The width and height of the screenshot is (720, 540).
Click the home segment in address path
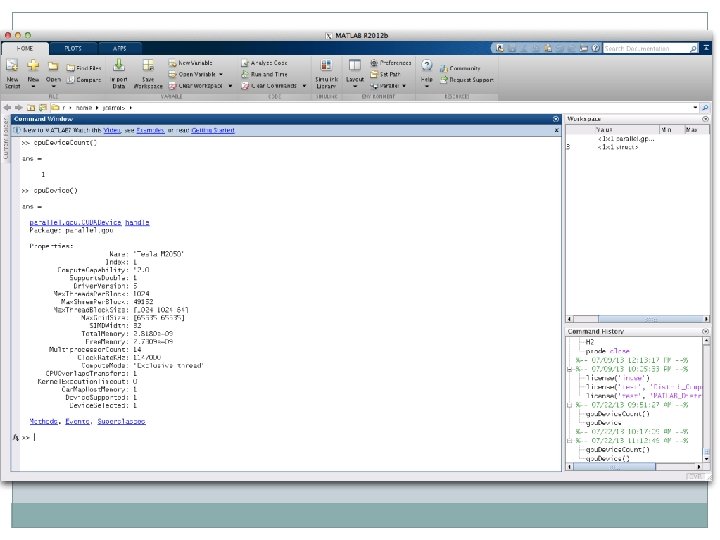click(x=84, y=108)
